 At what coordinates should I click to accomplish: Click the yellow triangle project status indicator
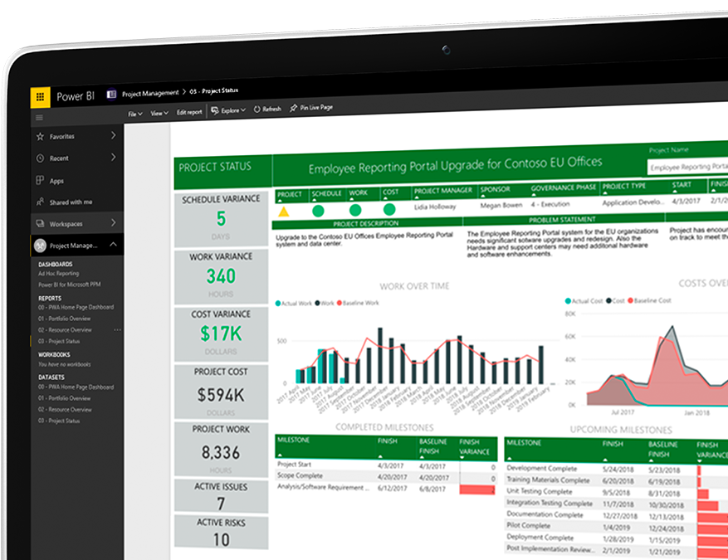point(284,212)
